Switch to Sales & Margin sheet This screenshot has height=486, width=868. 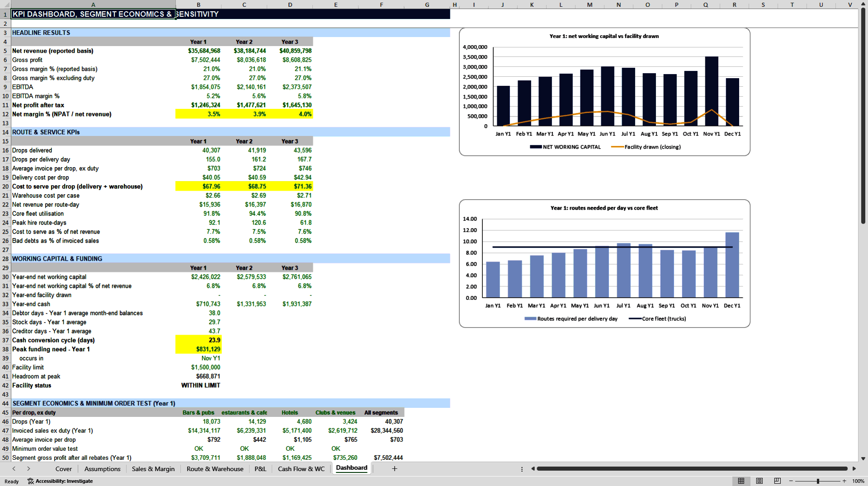click(x=153, y=469)
